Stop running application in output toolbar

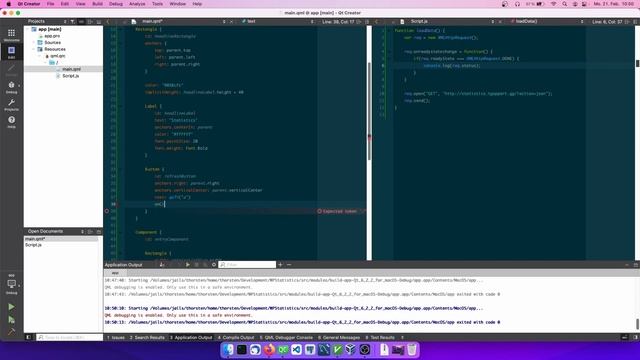196,264
